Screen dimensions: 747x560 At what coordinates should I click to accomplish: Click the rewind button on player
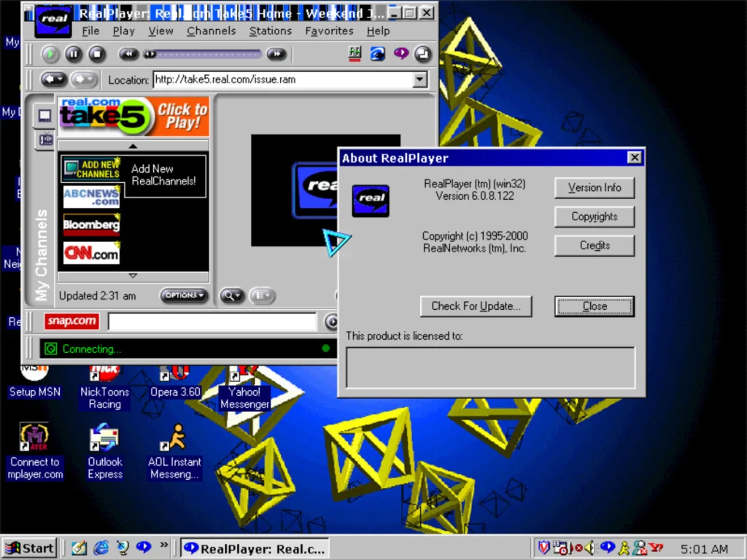tap(128, 54)
